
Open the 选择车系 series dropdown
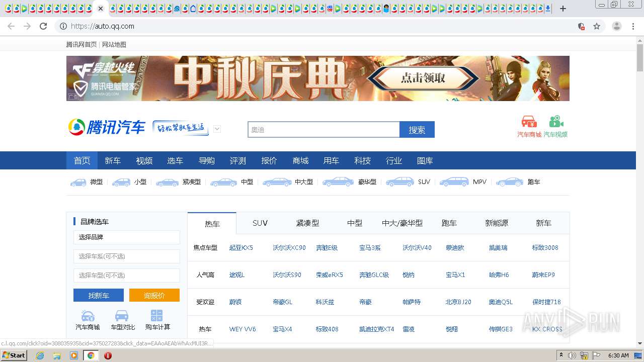127,256
